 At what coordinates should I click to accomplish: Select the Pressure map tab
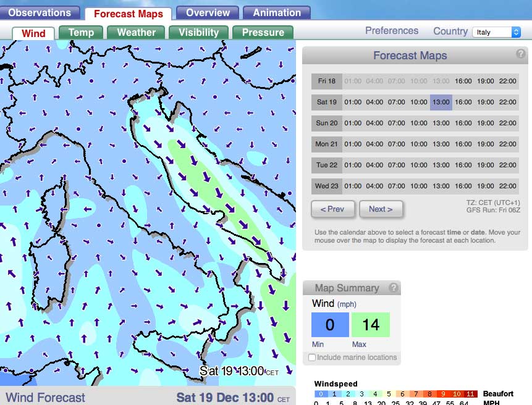[x=263, y=33]
